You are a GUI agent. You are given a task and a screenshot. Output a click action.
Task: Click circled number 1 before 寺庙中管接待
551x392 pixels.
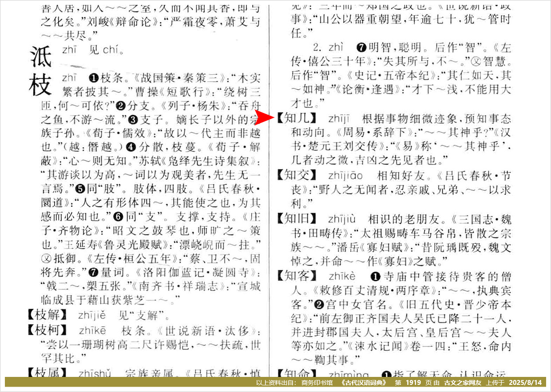point(375,277)
